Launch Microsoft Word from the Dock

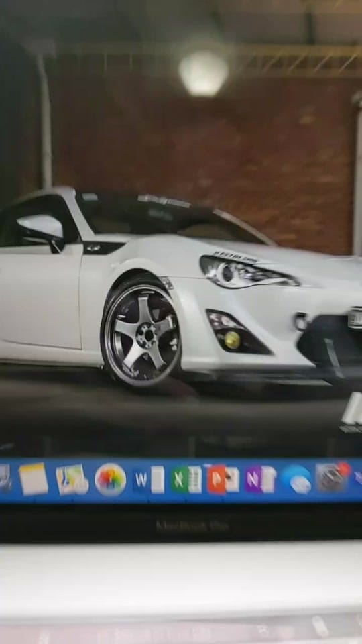click(149, 479)
